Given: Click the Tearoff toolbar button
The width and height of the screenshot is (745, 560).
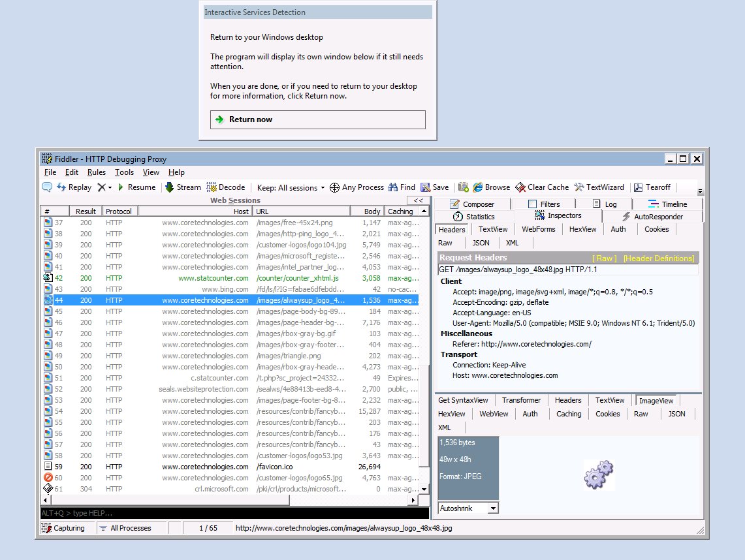Looking at the screenshot, I should tap(652, 187).
